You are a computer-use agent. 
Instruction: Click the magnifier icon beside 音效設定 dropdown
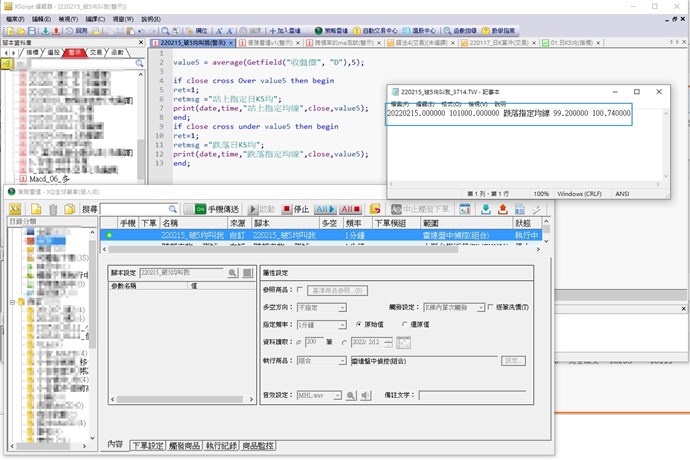point(351,396)
